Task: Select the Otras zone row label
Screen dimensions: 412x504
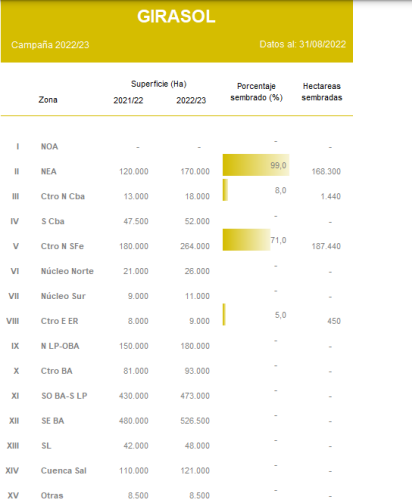Action: tap(52, 495)
